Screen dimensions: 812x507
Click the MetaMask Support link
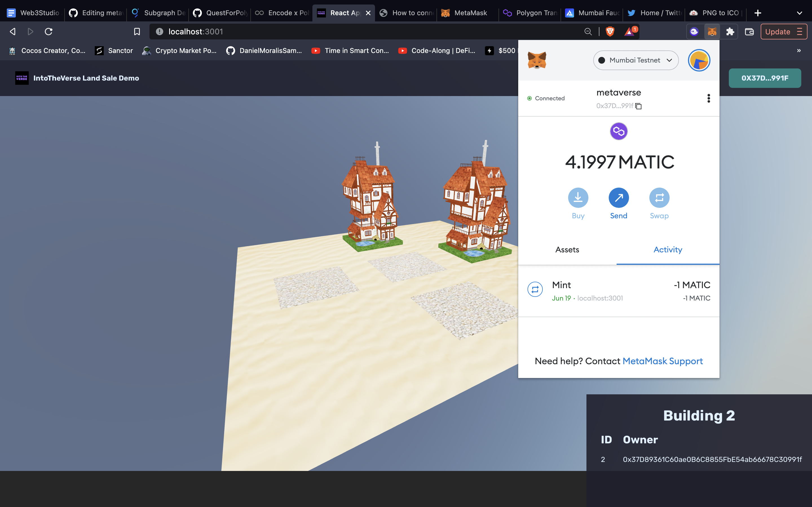coord(662,361)
